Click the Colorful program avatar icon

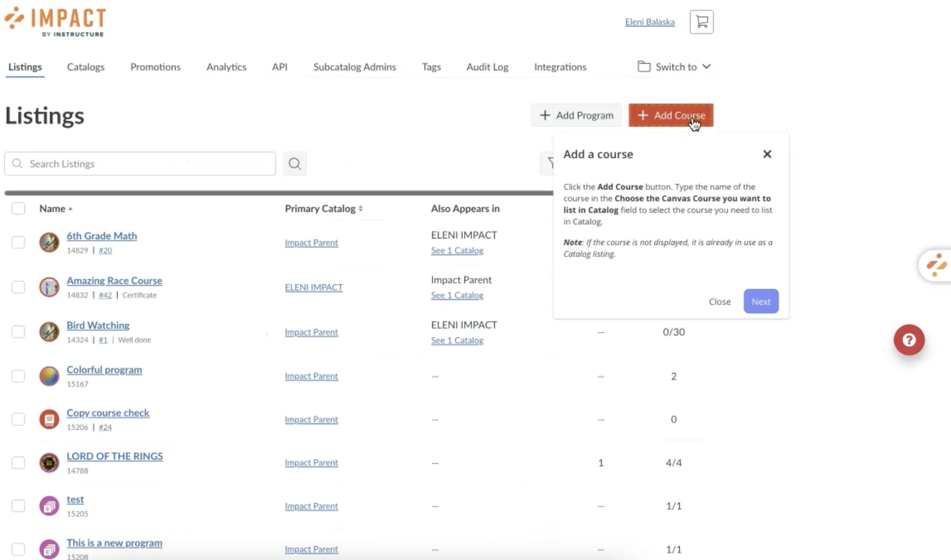pyautogui.click(x=49, y=376)
